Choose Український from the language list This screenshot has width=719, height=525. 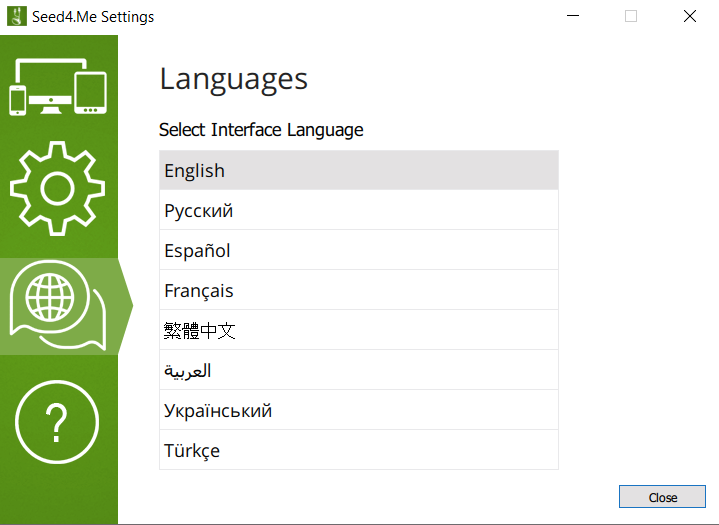[359, 410]
